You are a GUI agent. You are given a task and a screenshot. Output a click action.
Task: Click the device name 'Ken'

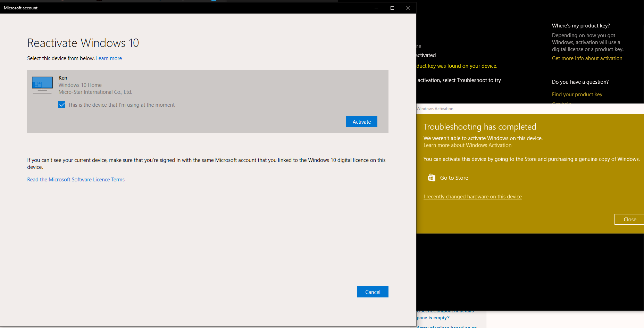point(63,78)
